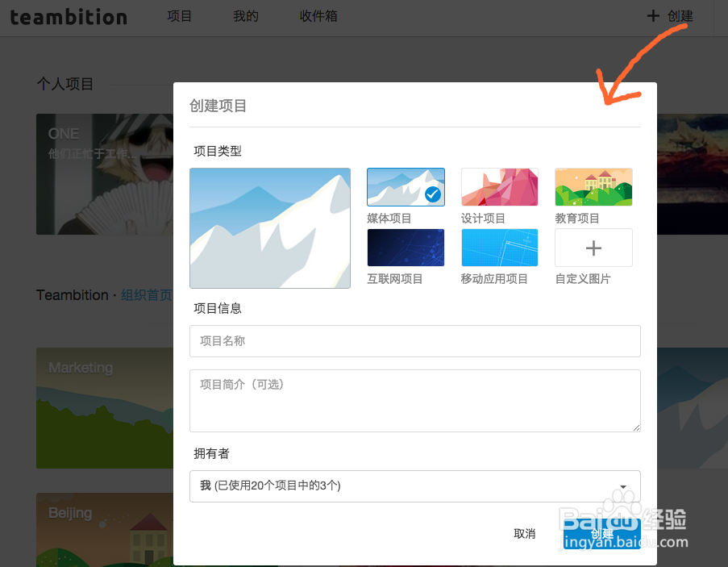Open the ONE project card in background
This screenshot has width=728, height=567.
coord(105,174)
